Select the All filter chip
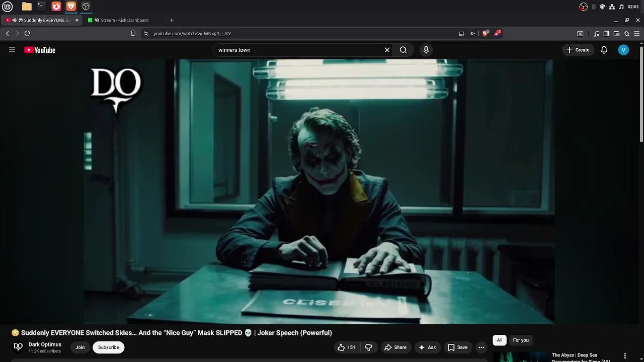644x362 pixels. [500, 340]
